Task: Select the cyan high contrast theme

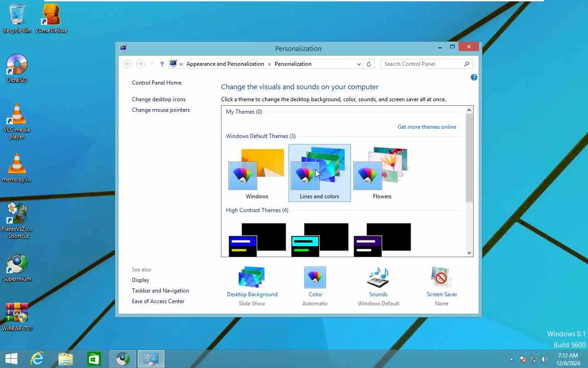Action: pyautogui.click(x=320, y=240)
